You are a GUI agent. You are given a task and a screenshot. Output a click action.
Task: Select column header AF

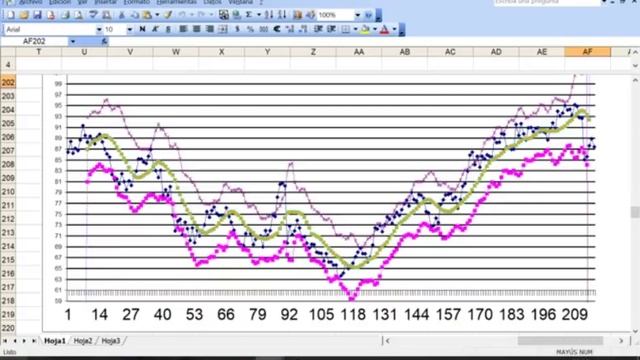587,52
